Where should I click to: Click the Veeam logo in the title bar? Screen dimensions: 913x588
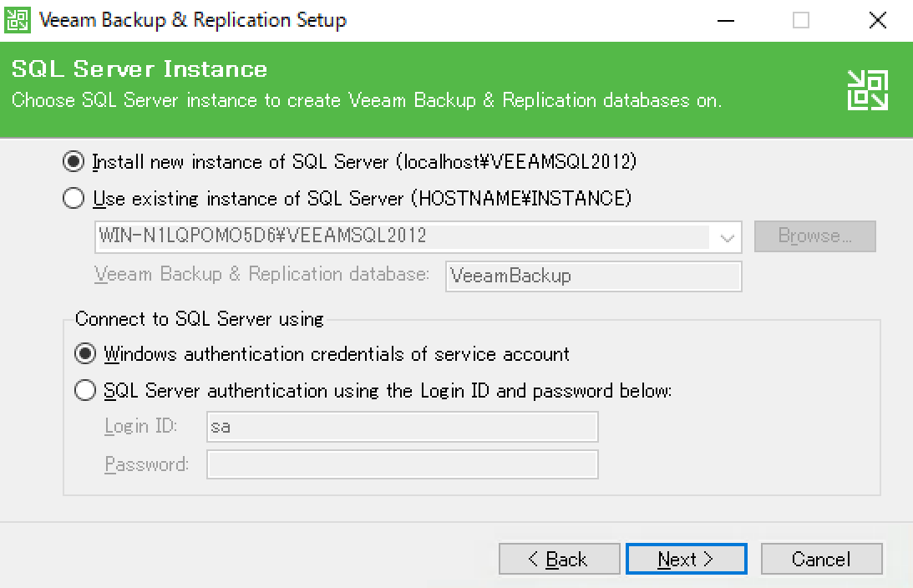(x=18, y=19)
